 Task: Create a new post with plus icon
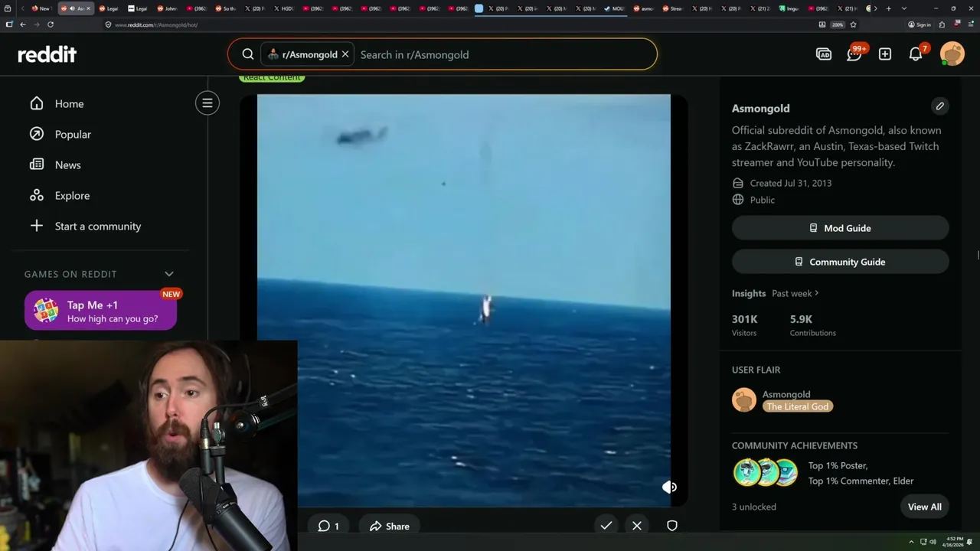coord(885,54)
